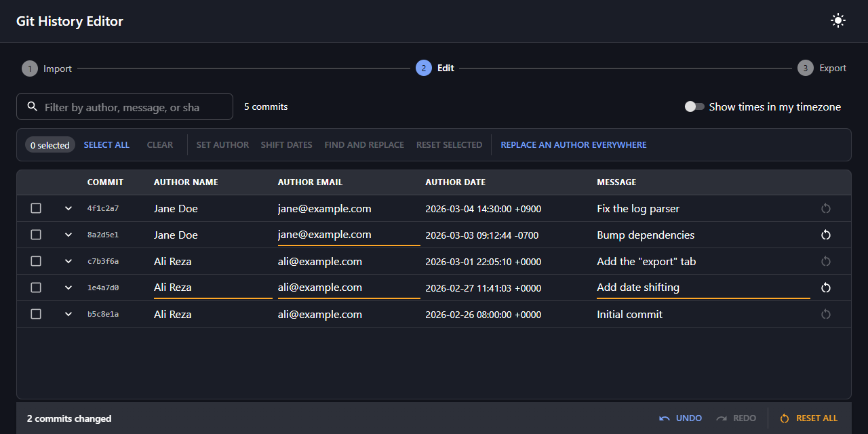Click SELECT ALL button
This screenshot has width=868, height=434.
[x=106, y=144]
